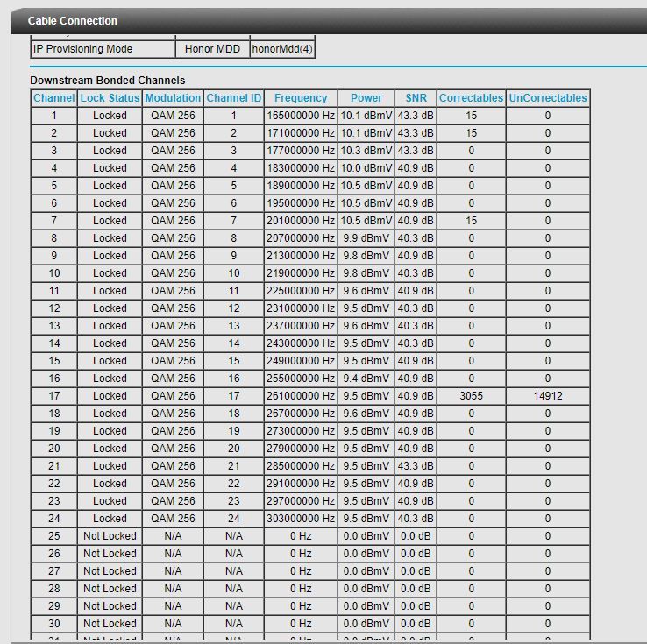Screen dimensions: 647x644
Task: Click the 303000000 Hz frequency cell
Action: tap(301, 519)
